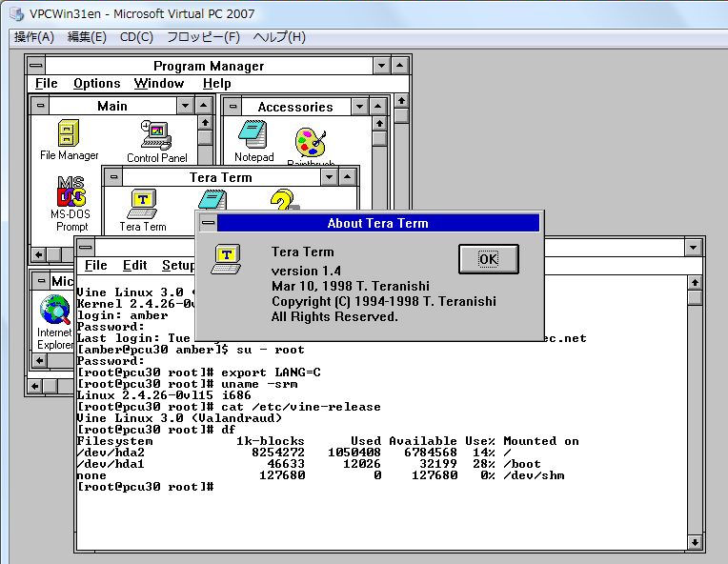
Task: Click the Main group vertical scrollbar thumb
Action: pos(205,138)
